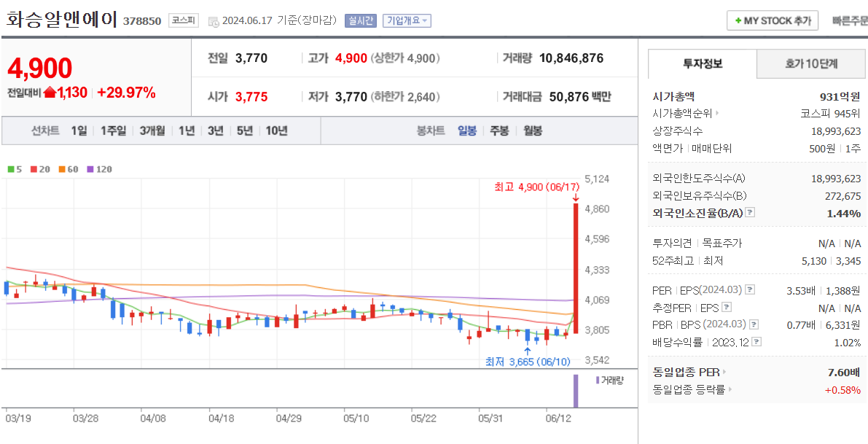The height and width of the screenshot is (444, 868).
Task: Click the 상한가 4,900 text
Action: (406, 58)
